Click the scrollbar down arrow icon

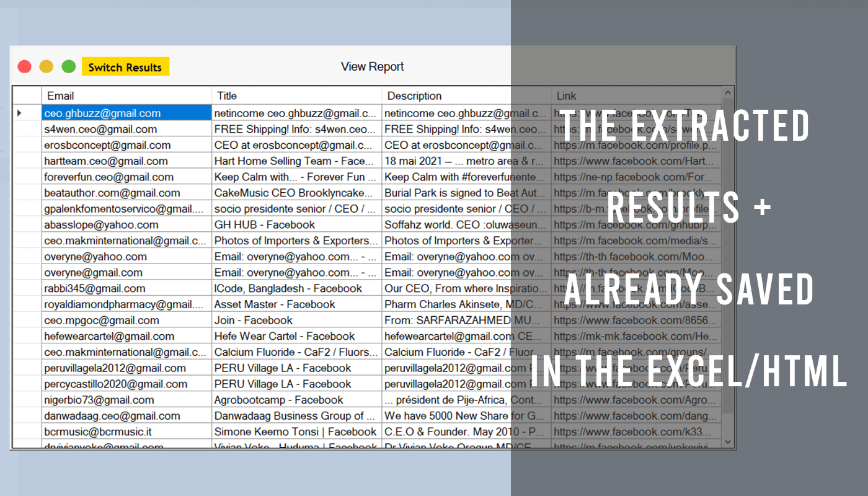pyautogui.click(x=727, y=441)
